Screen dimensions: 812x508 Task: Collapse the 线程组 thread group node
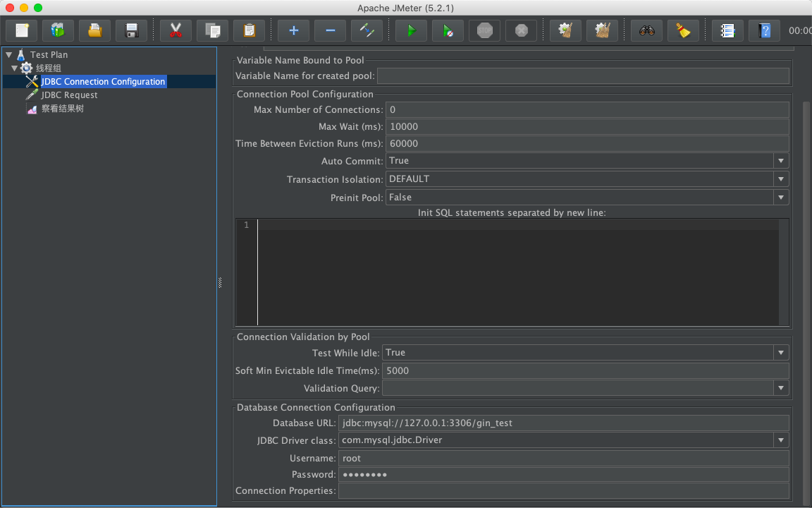(x=15, y=68)
